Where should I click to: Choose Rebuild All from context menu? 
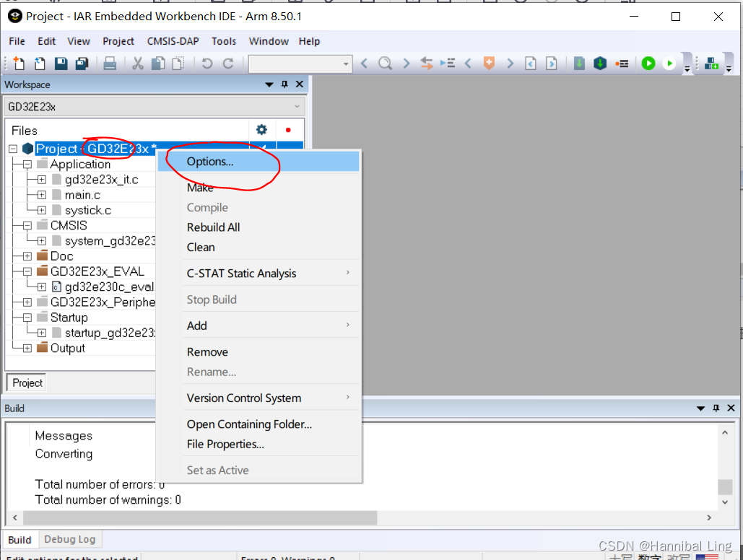pos(258,227)
